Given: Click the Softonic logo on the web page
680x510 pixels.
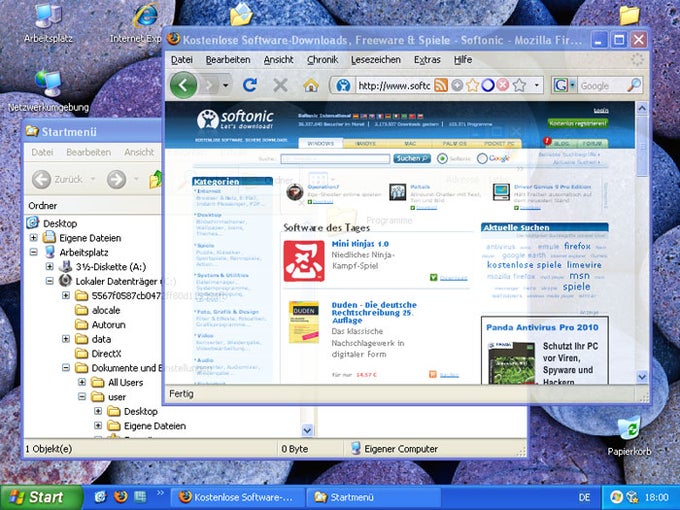Looking at the screenshot, I should click(235, 119).
